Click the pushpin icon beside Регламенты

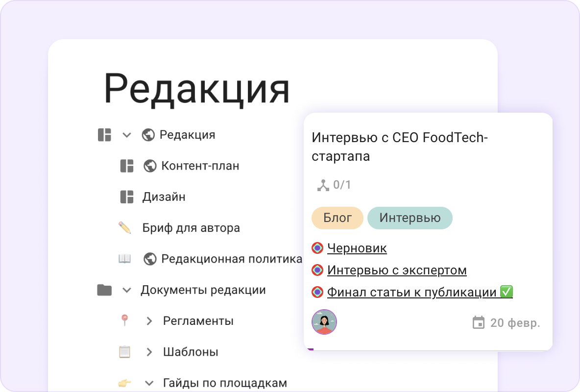pyautogui.click(x=125, y=321)
